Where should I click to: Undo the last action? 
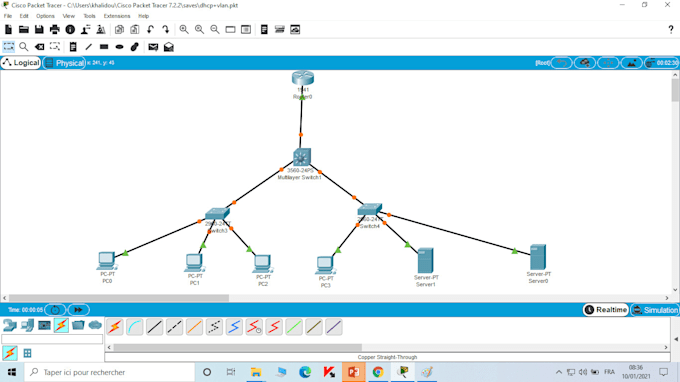(x=150, y=29)
